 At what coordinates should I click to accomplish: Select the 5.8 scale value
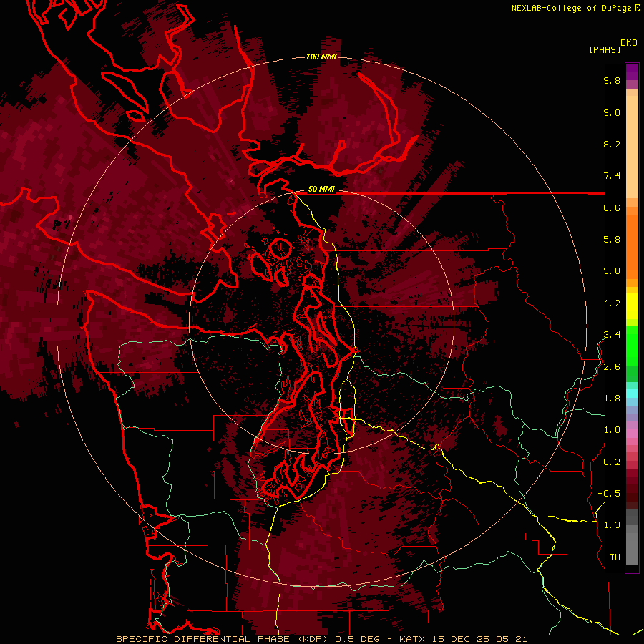pyautogui.click(x=612, y=240)
